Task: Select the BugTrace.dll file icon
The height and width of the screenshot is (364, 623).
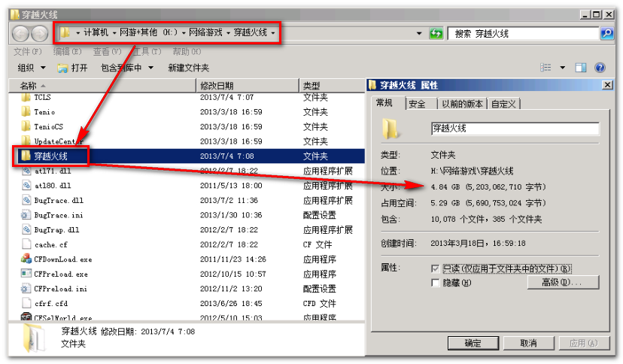Action: click(26, 200)
